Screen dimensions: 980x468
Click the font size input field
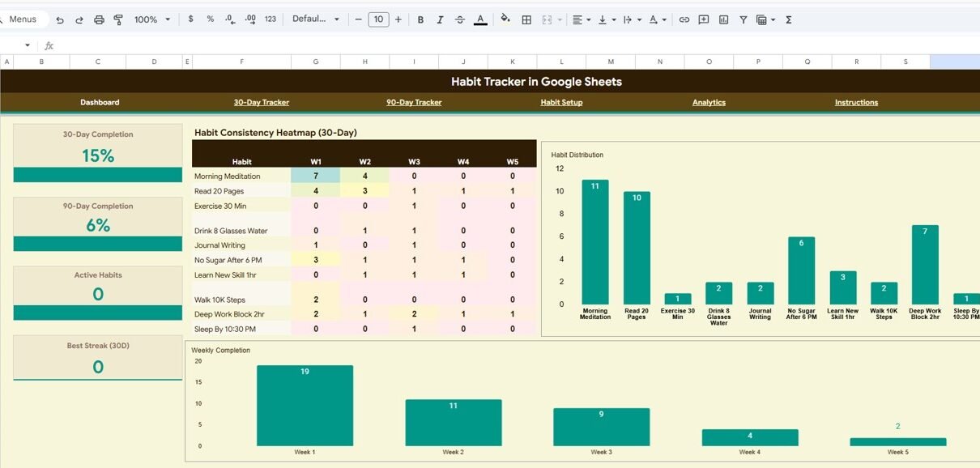pyautogui.click(x=378, y=19)
